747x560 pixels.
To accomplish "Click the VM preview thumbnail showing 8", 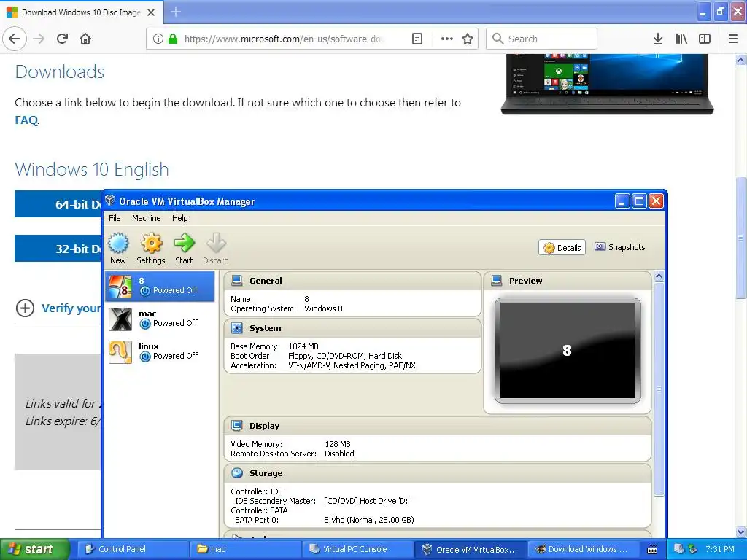I will tap(568, 351).
